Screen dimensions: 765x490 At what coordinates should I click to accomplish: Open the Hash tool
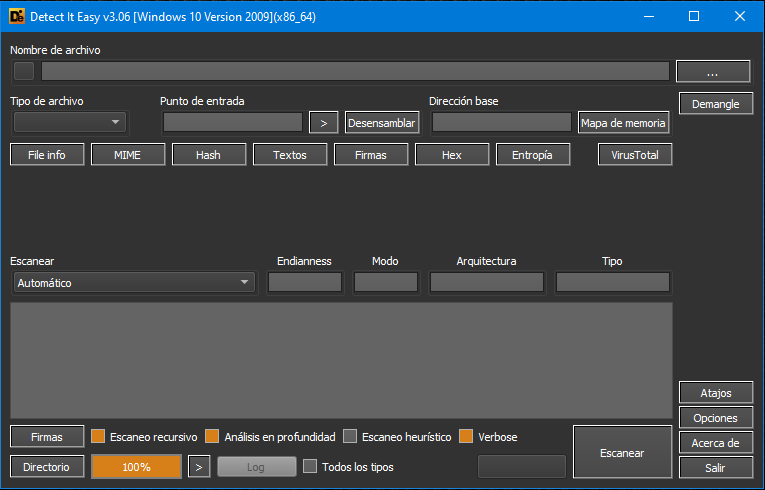[208, 155]
